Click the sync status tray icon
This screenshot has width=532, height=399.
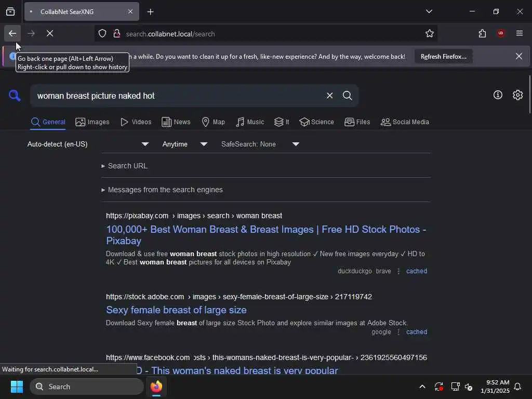click(438, 387)
